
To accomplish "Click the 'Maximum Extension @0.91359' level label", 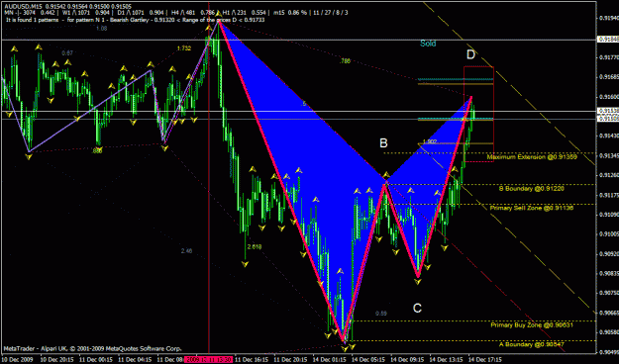I will 532,157.
